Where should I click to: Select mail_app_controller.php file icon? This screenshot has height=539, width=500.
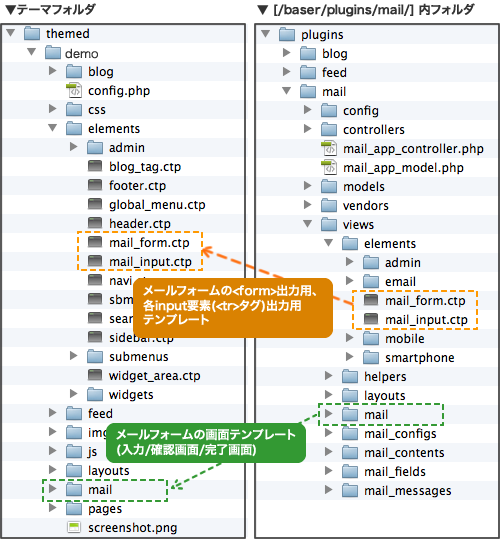pos(329,148)
